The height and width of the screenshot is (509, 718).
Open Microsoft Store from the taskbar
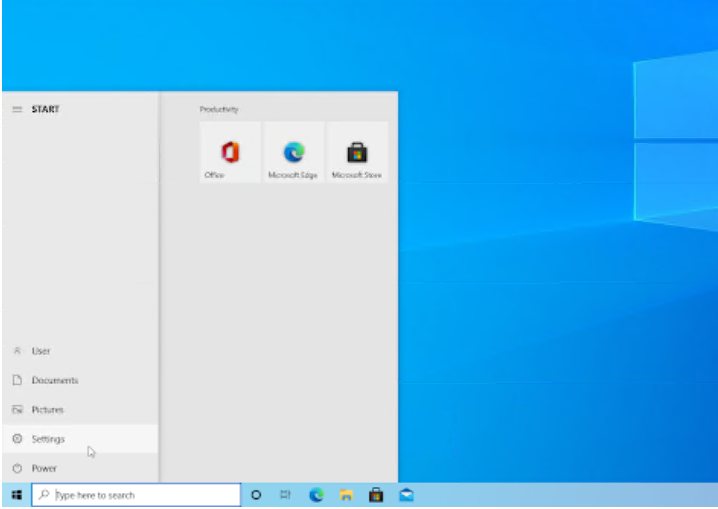pyautogui.click(x=376, y=495)
